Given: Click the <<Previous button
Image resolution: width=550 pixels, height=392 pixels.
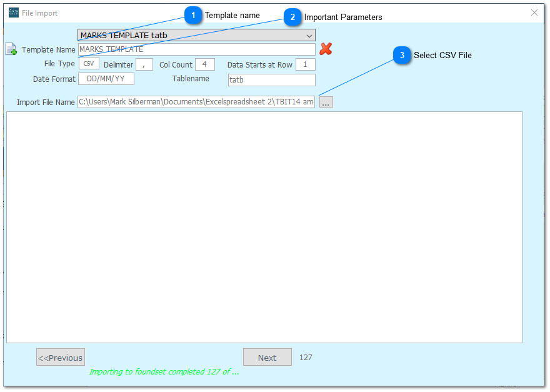Looking at the screenshot, I should tap(60, 357).
